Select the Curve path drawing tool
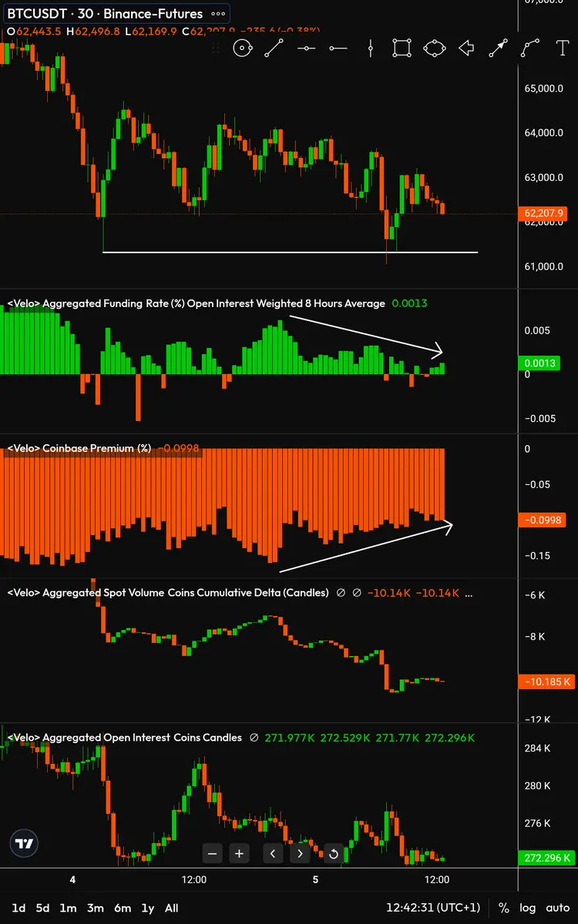This screenshot has height=924, width=578. pyautogui.click(x=530, y=49)
